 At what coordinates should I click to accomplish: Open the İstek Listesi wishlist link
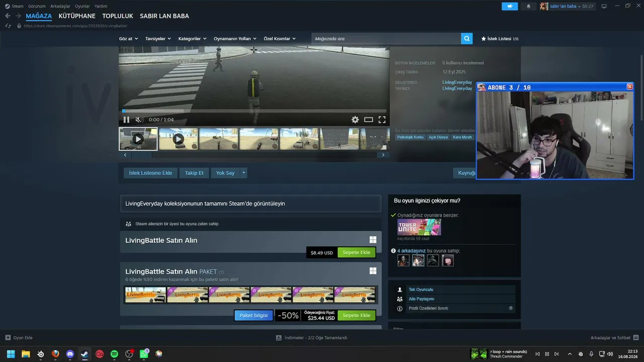point(500,39)
